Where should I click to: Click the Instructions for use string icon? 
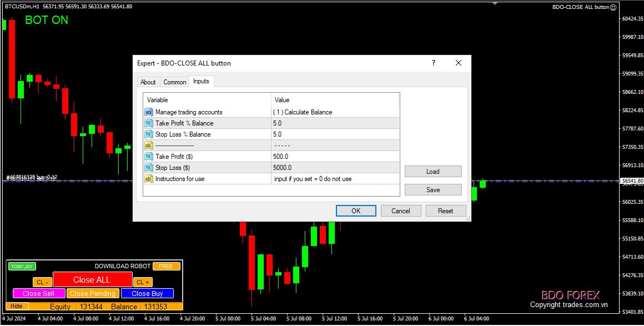148,179
